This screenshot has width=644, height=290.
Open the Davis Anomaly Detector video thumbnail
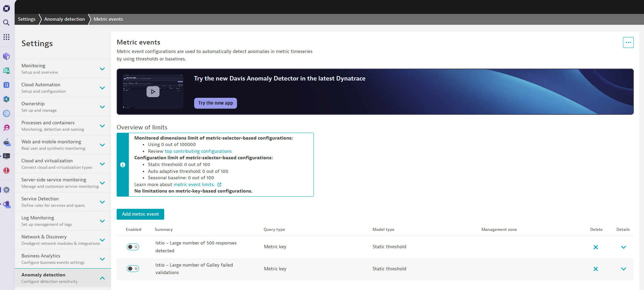pyautogui.click(x=153, y=92)
